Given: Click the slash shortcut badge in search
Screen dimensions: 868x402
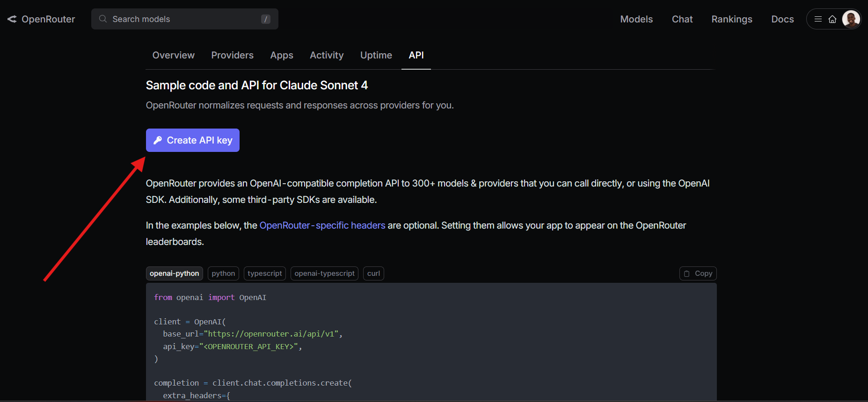Looking at the screenshot, I should (x=266, y=19).
